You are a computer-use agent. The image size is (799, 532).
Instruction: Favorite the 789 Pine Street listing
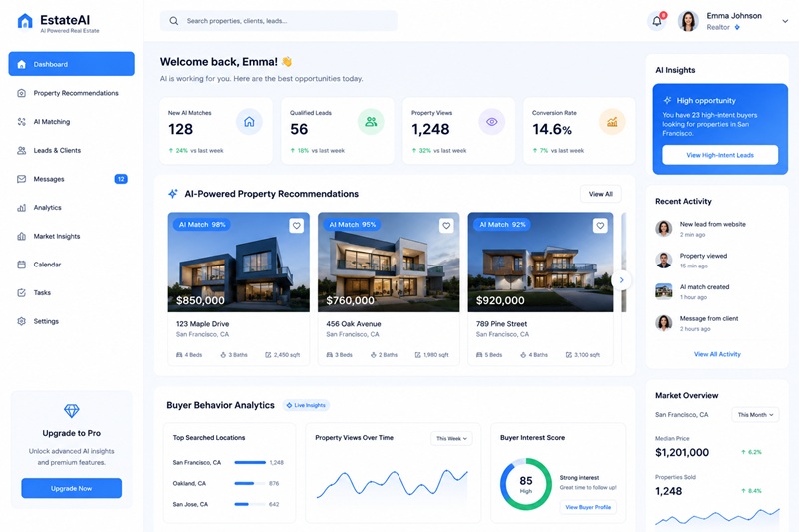click(x=600, y=225)
